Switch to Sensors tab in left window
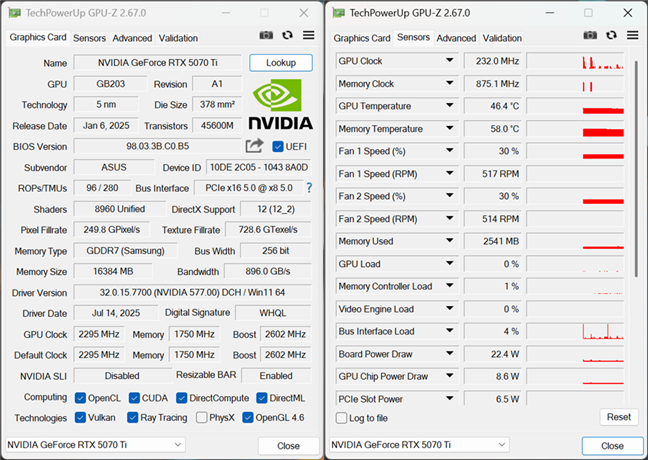This screenshot has height=460, width=648. (89, 38)
